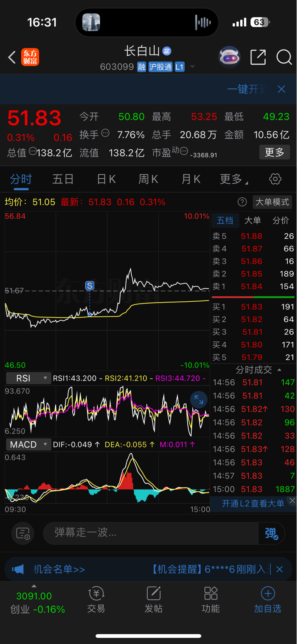Switch to the 分时 tab

coord(21,179)
